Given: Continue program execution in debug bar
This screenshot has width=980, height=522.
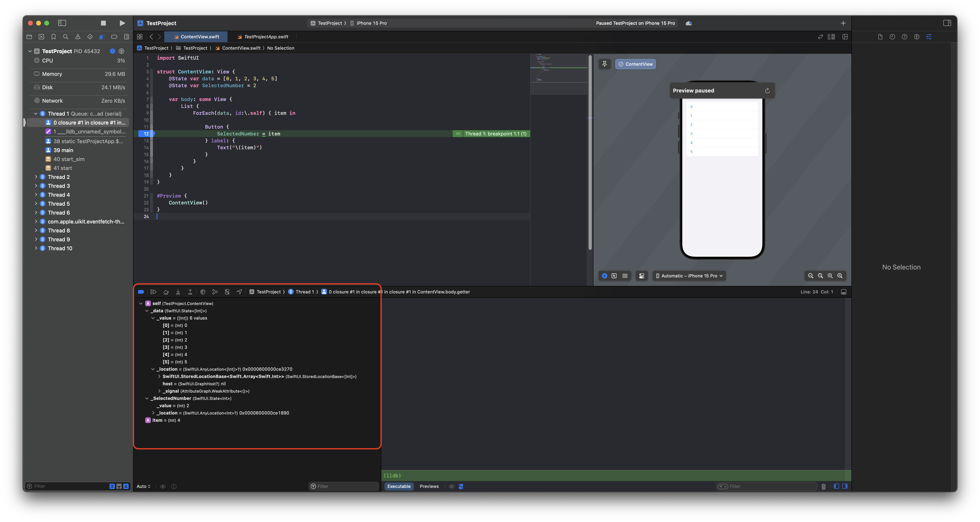Looking at the screenshot, I should [x=153, y=292].
